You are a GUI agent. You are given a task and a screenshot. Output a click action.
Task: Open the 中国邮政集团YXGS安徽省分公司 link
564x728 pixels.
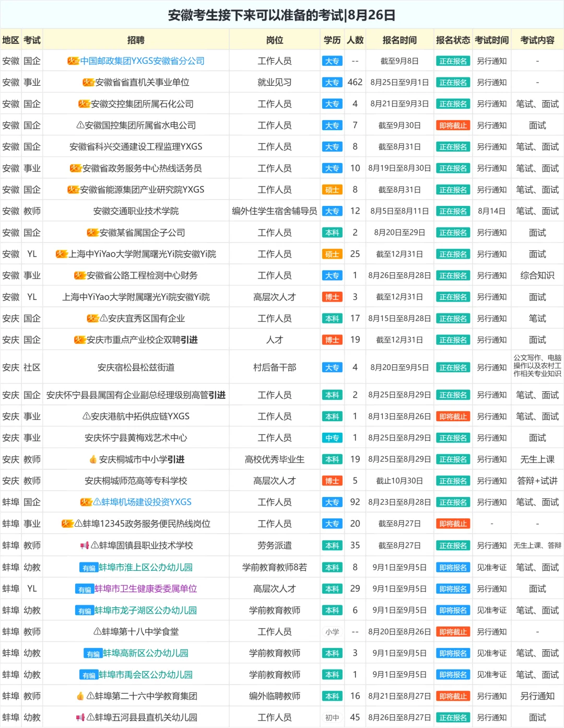[142, 61]
